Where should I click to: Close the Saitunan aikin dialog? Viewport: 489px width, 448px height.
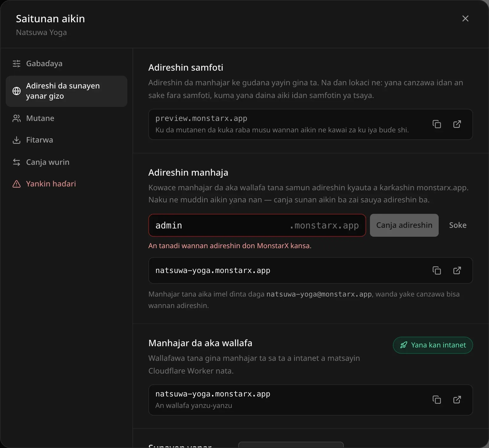pos(465,18)
